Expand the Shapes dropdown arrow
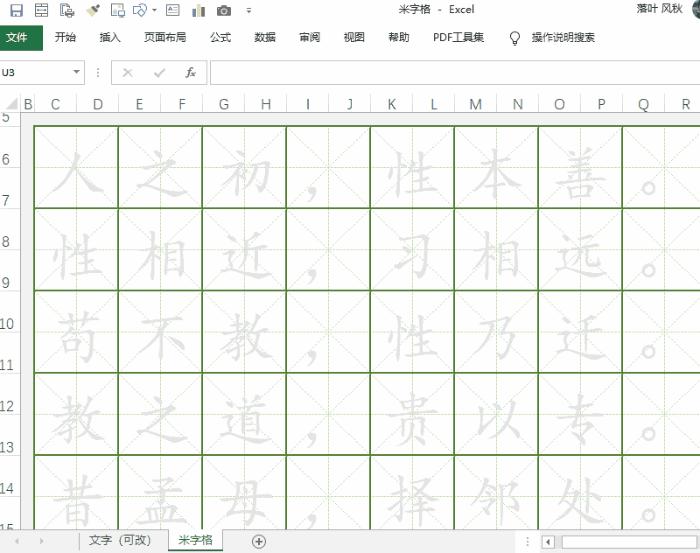Screen dimensions: 700x553 (x=154, y=10)
